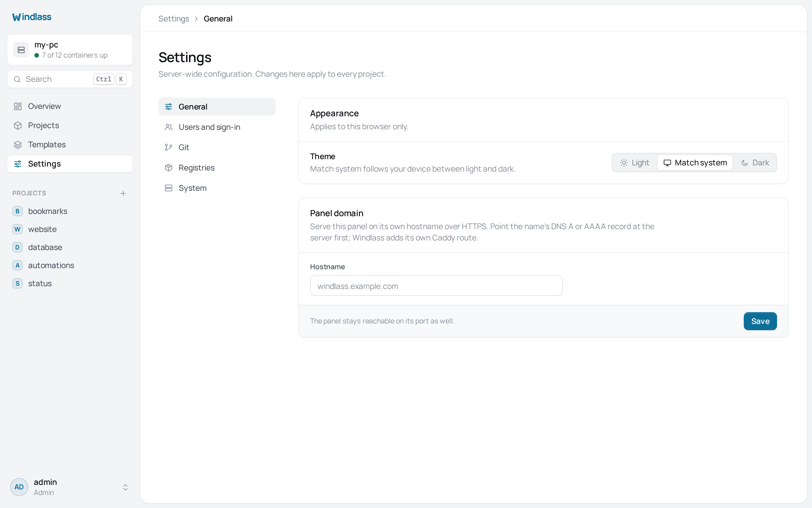Focus the Search box

point(70,79)
